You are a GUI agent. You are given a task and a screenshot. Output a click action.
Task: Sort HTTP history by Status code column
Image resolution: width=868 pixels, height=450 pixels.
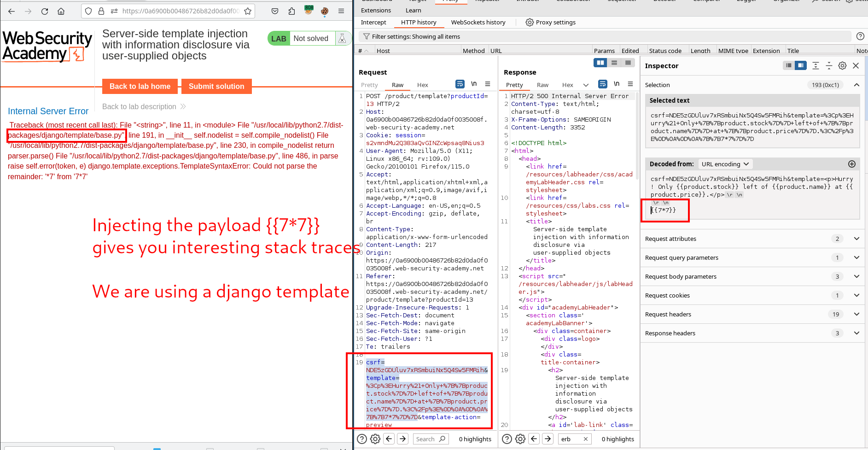point(665,51)
